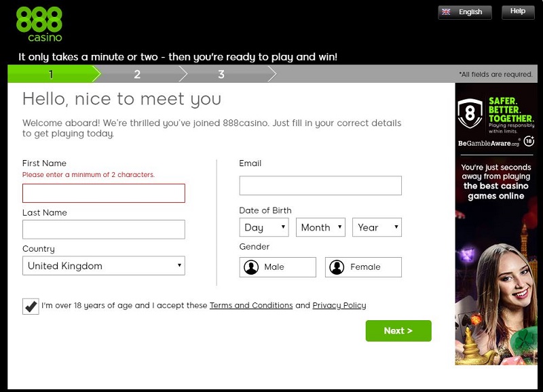The width and height of the screenshot is (543, 392).
Task: Select Female gender option
Action: (363, 267)
